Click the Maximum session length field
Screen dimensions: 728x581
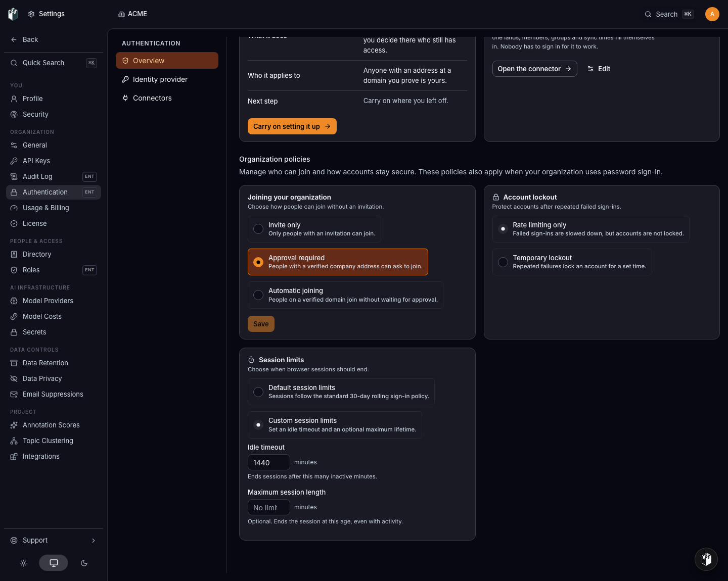click(268, 507)
